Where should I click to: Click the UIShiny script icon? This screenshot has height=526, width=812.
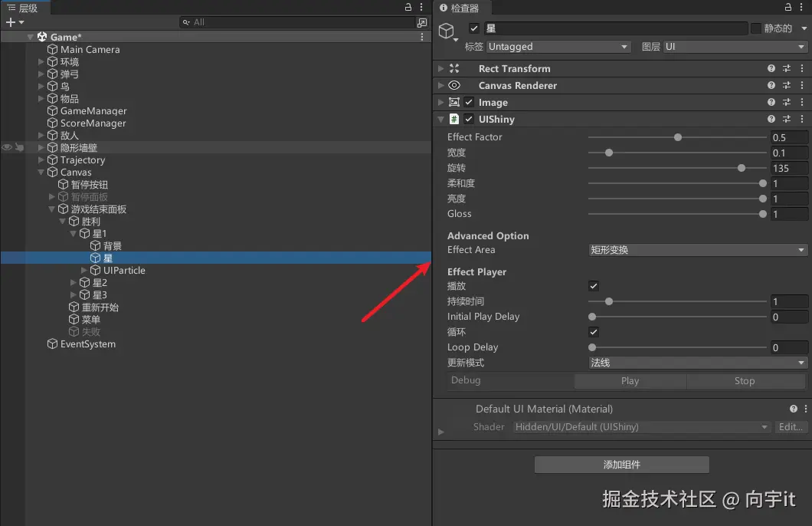click(454, 119)
